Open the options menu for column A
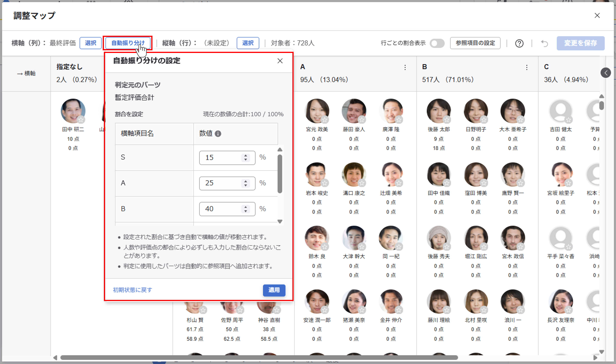 (x=405, y=68)
